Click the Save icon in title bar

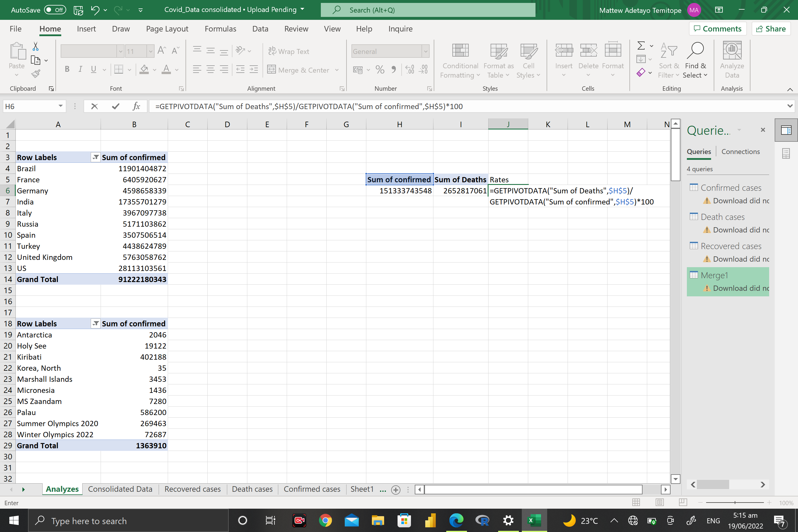point(78,10)
